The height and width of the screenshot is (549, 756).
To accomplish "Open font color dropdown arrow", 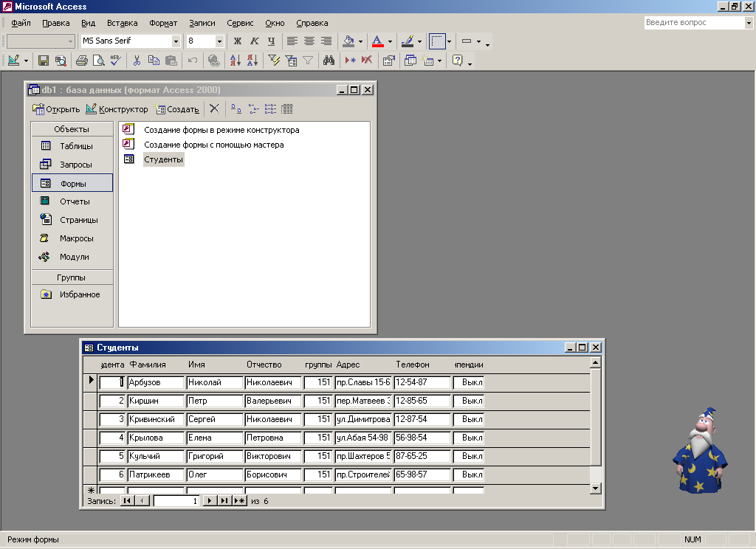I will coord(390,41).
